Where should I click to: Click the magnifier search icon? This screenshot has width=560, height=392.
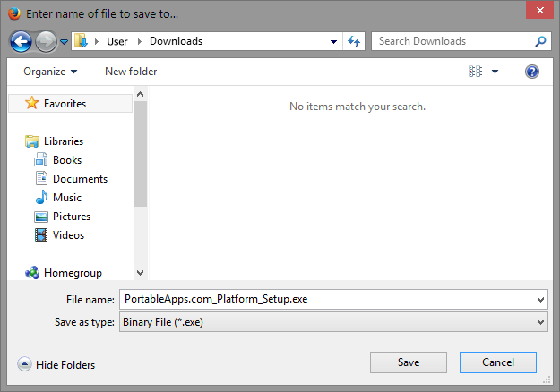pyautogui.click(x=540, y=41)
